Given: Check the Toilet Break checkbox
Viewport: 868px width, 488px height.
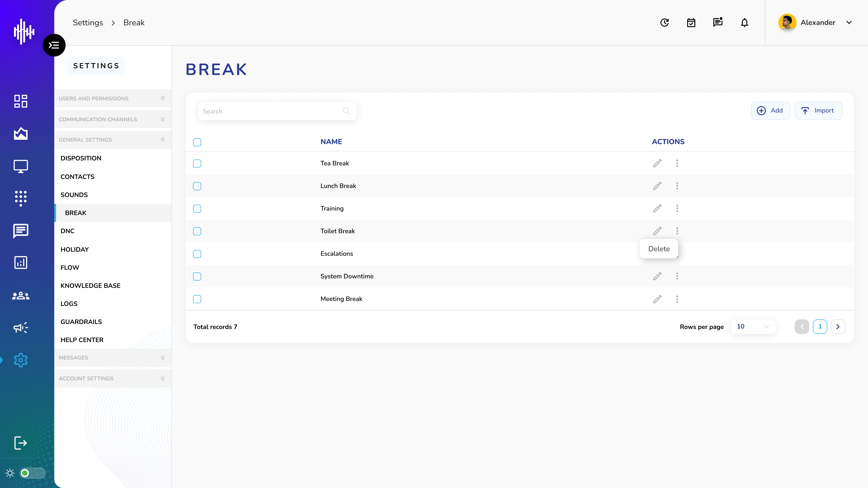Looking at the screenshot, I should click(197, 231).
